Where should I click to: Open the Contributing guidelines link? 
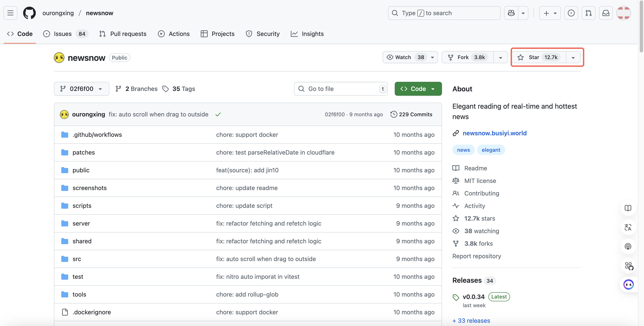476,193
